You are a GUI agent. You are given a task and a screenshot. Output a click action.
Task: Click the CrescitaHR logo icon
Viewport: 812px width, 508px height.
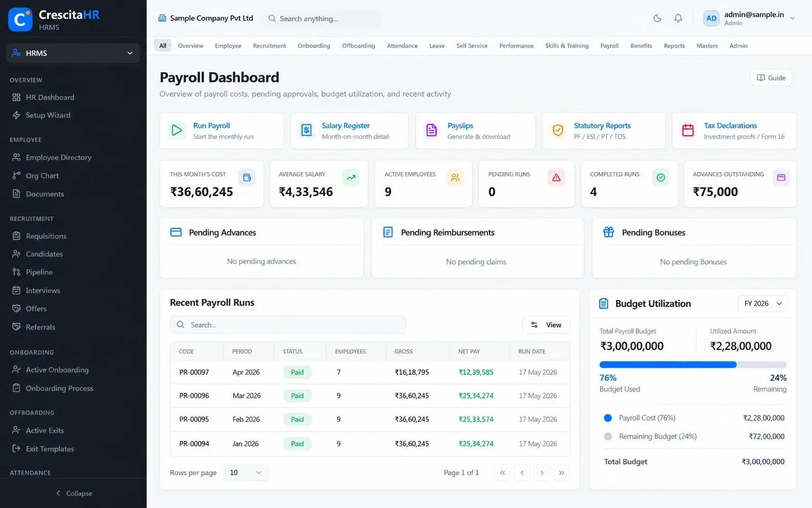(20, 19)
